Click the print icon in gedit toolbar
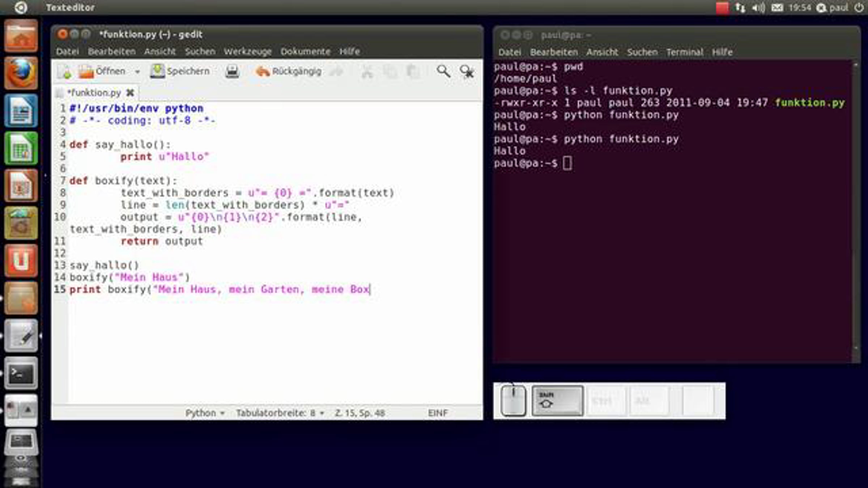Screen dimensions: 868x488 coord(232,71)
